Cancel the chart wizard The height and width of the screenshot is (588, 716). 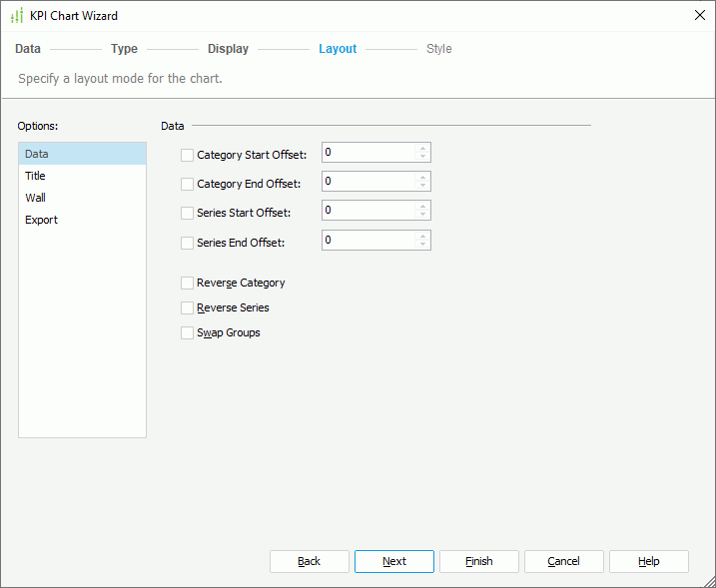point(564,561)
